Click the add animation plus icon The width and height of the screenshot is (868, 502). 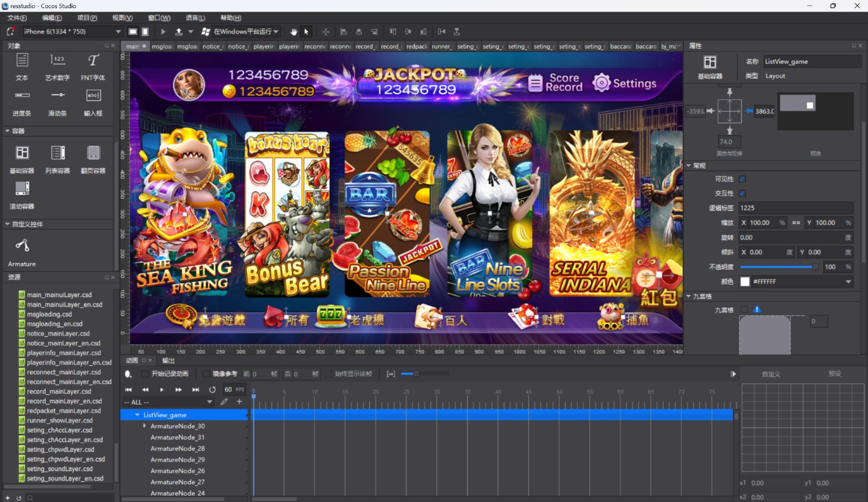coord(239,402)
